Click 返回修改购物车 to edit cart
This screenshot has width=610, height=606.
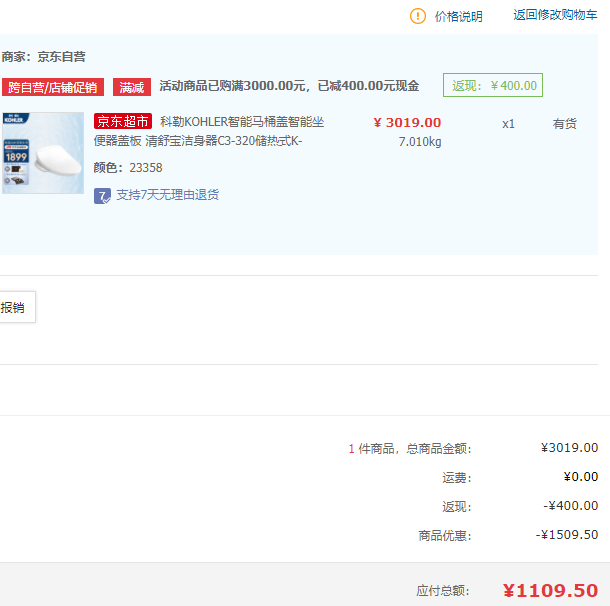(x=555, y=15)
